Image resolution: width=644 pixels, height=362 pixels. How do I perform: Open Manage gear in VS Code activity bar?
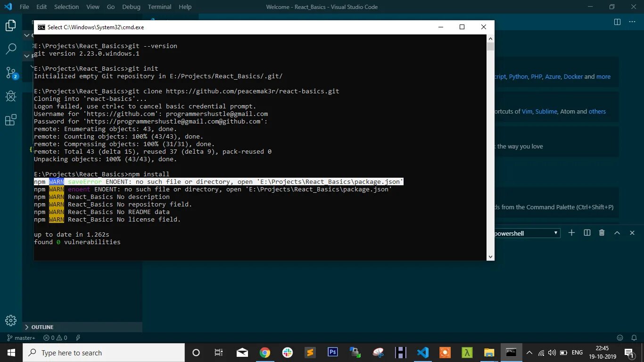(11, 320)
